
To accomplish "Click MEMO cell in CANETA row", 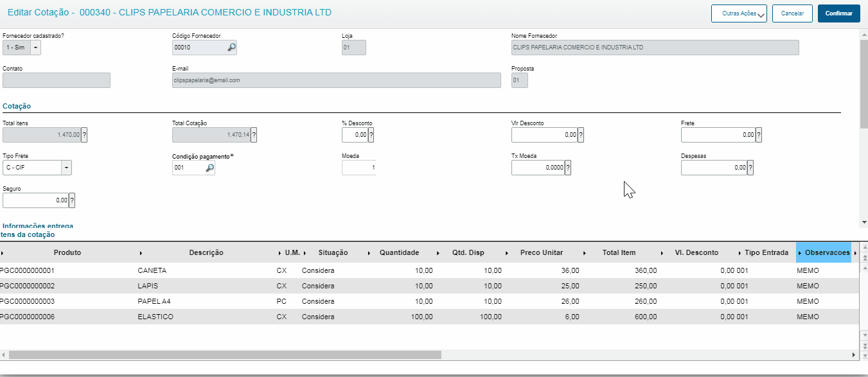I will 808,270.
